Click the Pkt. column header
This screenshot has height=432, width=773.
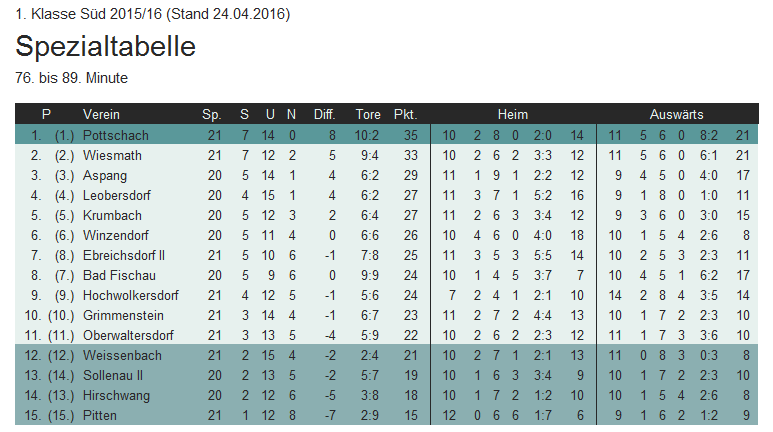405,114
